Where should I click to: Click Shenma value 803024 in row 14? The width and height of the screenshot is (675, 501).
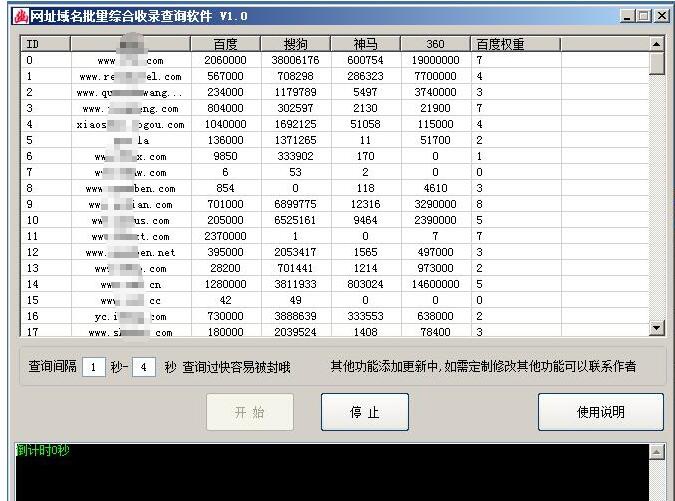click(365, 284)
